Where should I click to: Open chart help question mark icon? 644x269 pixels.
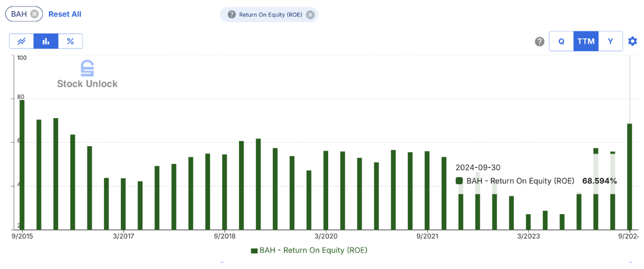539,41
